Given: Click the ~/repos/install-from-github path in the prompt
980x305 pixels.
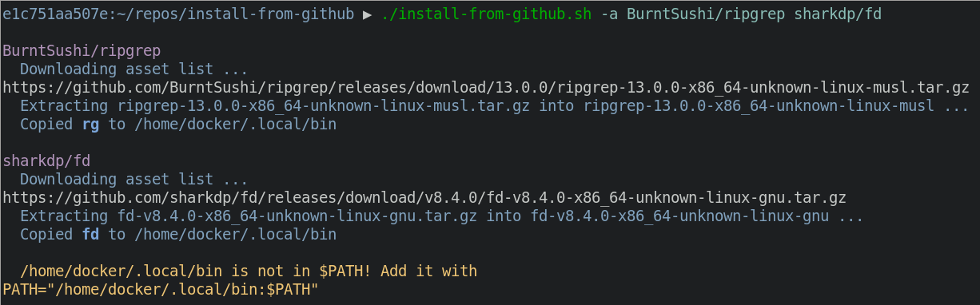Looking at the screenshot, I should [x=236, y=14].
